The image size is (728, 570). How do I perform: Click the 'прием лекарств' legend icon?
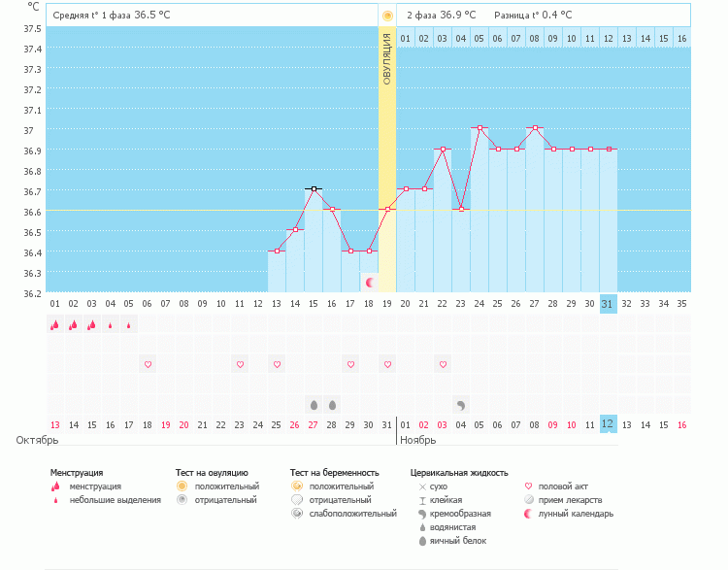click(x=529, y=499)
